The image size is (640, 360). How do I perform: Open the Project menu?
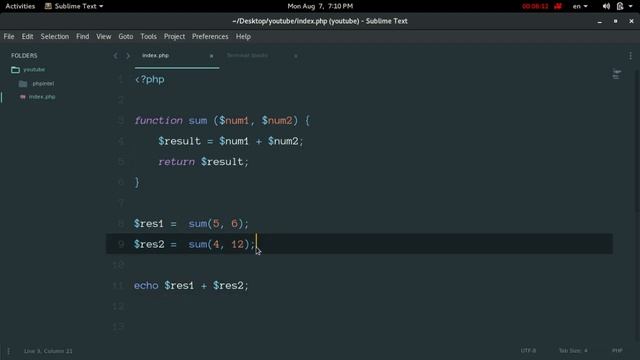point(174,36)
